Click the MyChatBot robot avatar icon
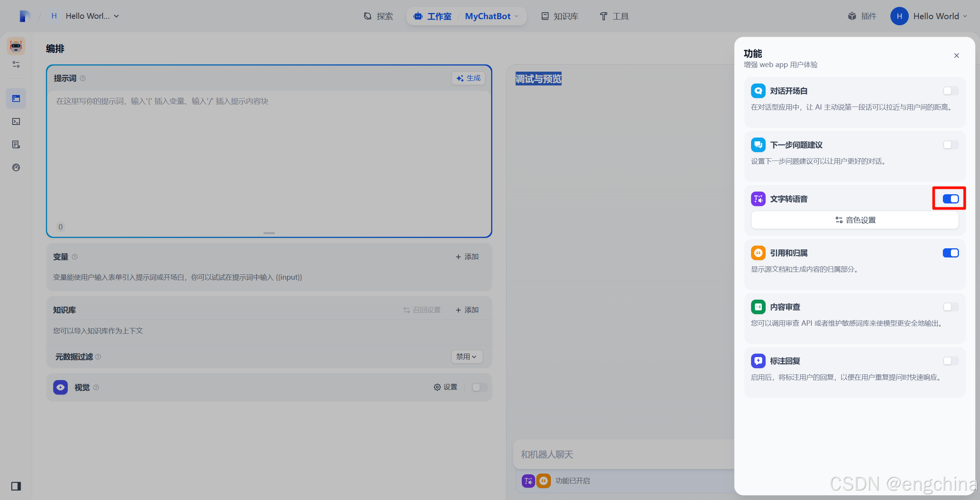 (x=16, y=46)
